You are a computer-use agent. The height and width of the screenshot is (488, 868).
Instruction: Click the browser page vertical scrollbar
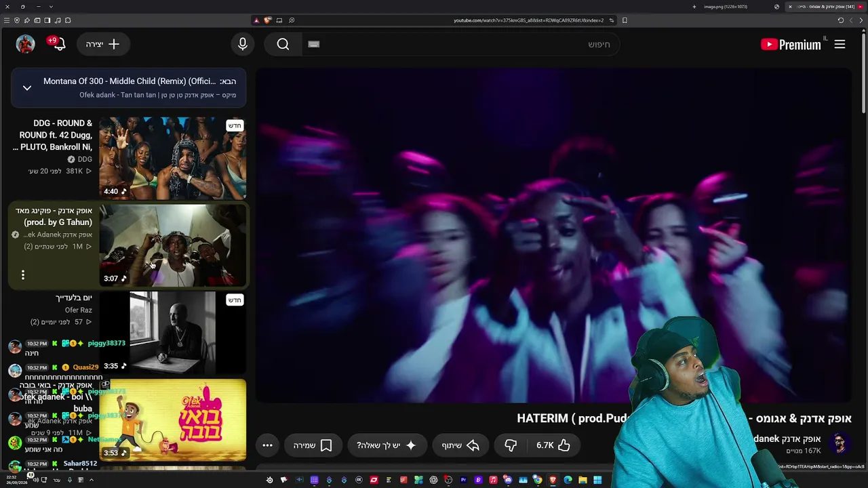pos(863,75)
